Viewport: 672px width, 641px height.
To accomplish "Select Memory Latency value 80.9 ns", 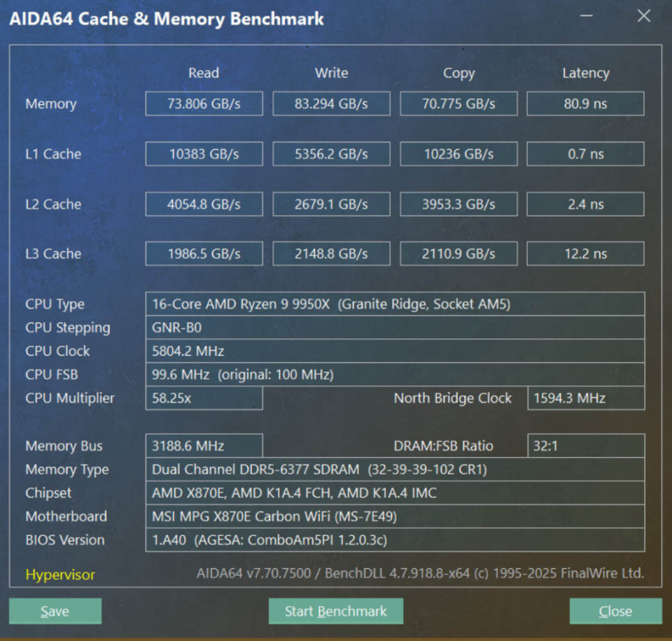I will point(585,104).
